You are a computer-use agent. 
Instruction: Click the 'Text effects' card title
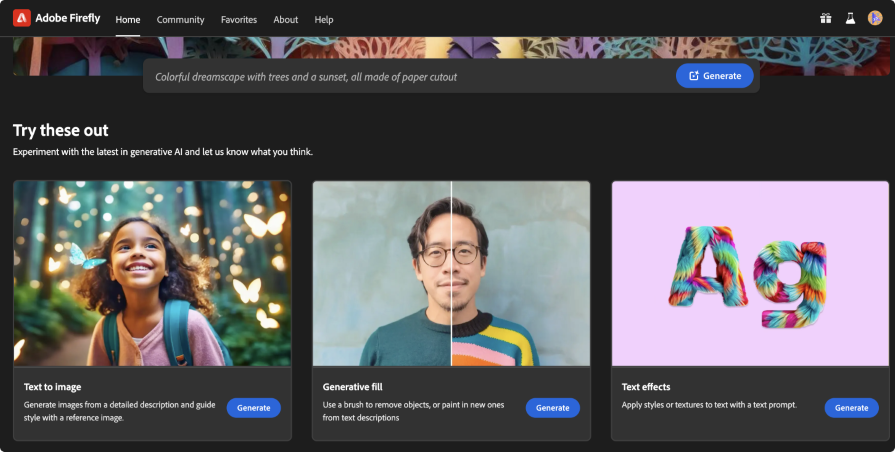pyautogui.click(x=646, y=386)
